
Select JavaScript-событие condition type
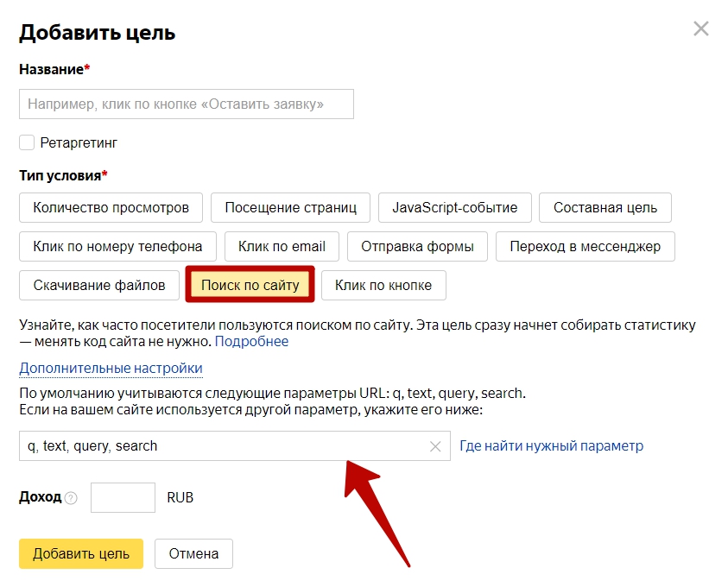tap(454, 207)
